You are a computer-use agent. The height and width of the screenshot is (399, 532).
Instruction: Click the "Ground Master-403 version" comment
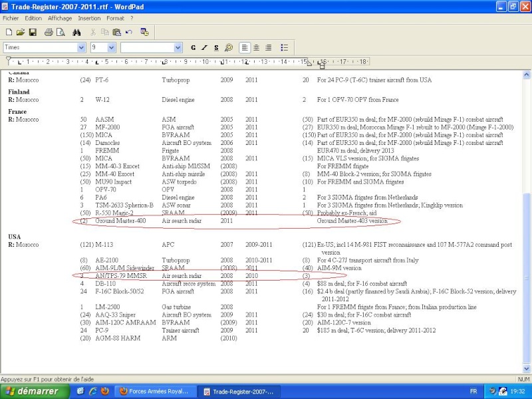(x=352, y=221)
